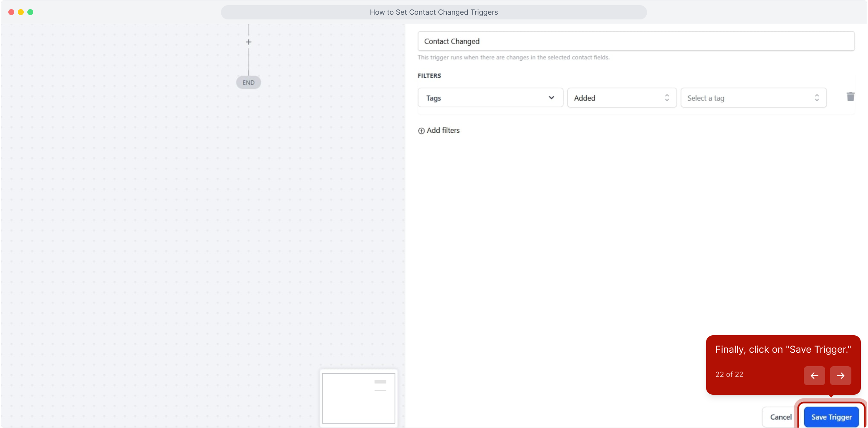
Task: Click the yellow minimize window dot
Action: click(x=21, y=12)
